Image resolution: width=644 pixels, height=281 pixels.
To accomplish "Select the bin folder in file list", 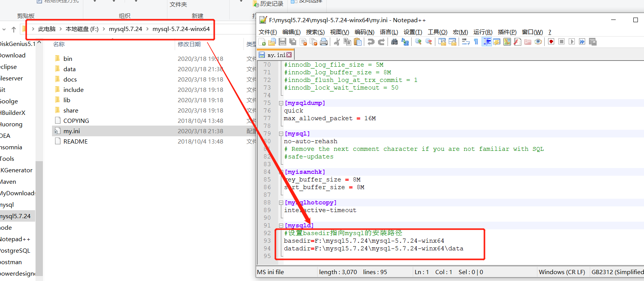I will [x=68, y=59].
